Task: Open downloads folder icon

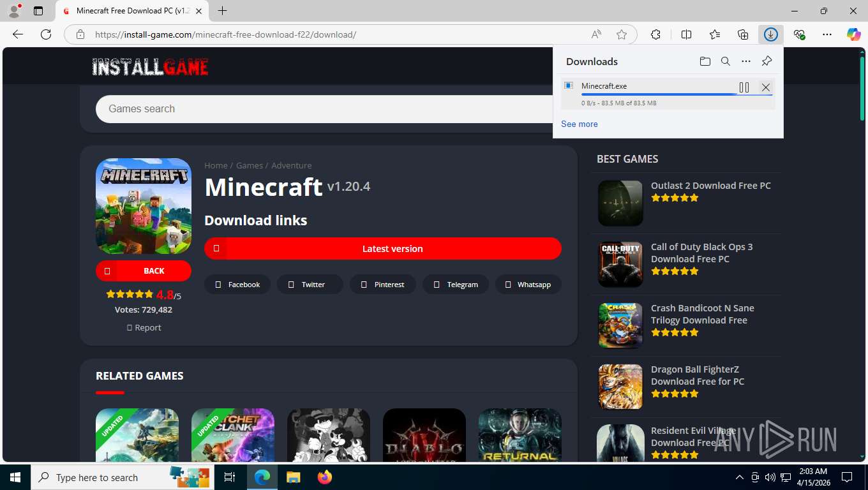Action: coord(705,61)
